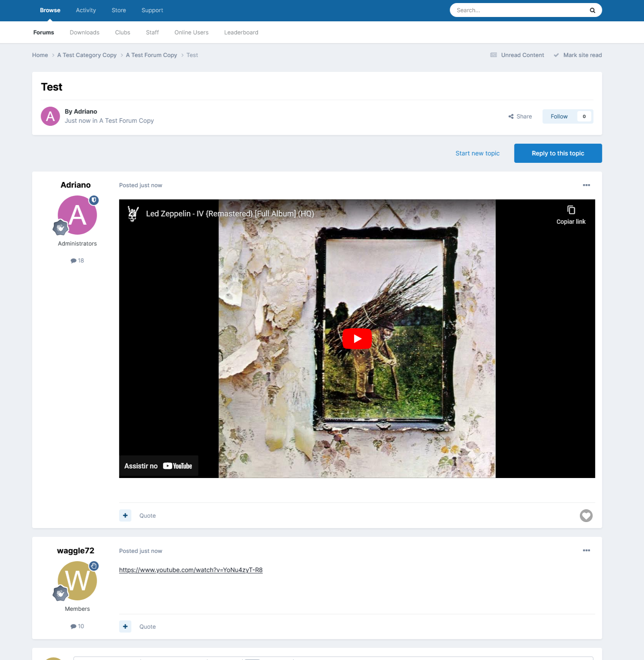Select the Clubs submenu item
644x660 pixels.
(123, 33)
